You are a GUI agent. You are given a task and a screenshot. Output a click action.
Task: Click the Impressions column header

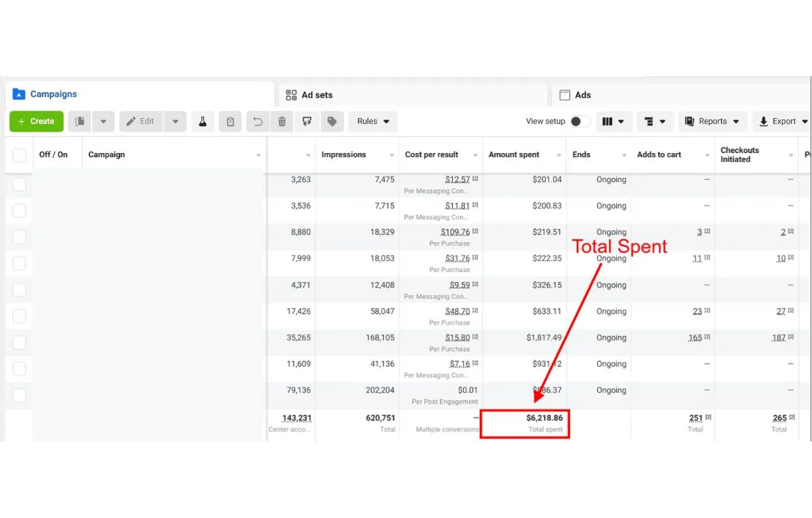click(x=344, y=154)
